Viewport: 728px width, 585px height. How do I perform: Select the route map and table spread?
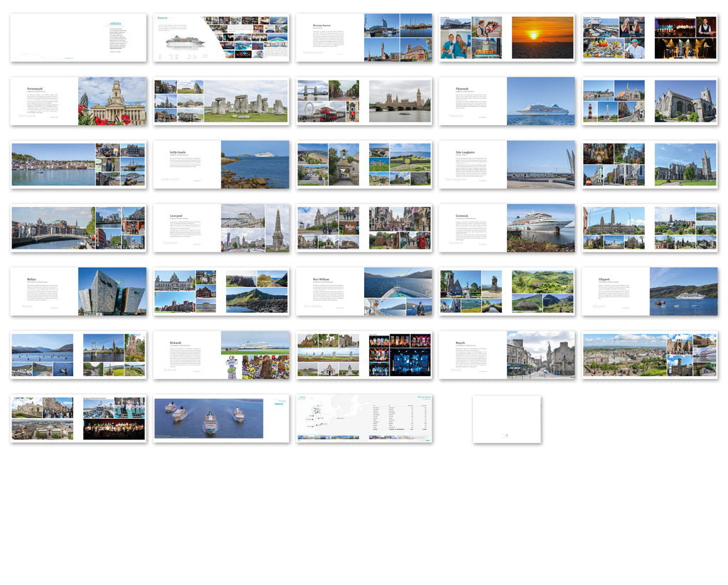click(x=364, y=419)
